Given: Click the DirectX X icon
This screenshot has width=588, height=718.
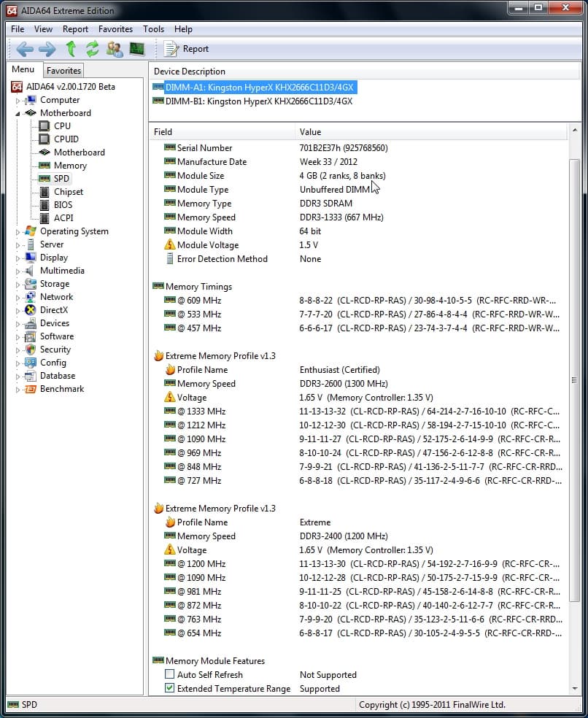Looking at the screenshot, I should [31, 310].
